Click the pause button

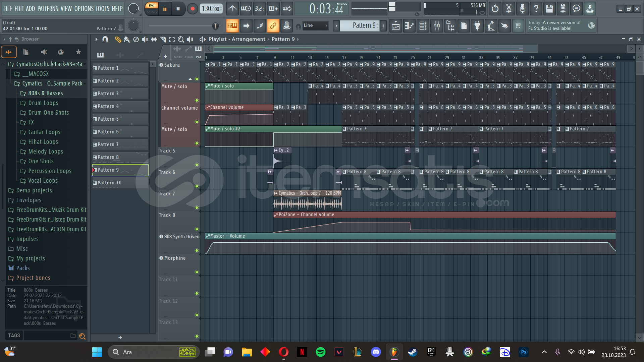point(165,9)
